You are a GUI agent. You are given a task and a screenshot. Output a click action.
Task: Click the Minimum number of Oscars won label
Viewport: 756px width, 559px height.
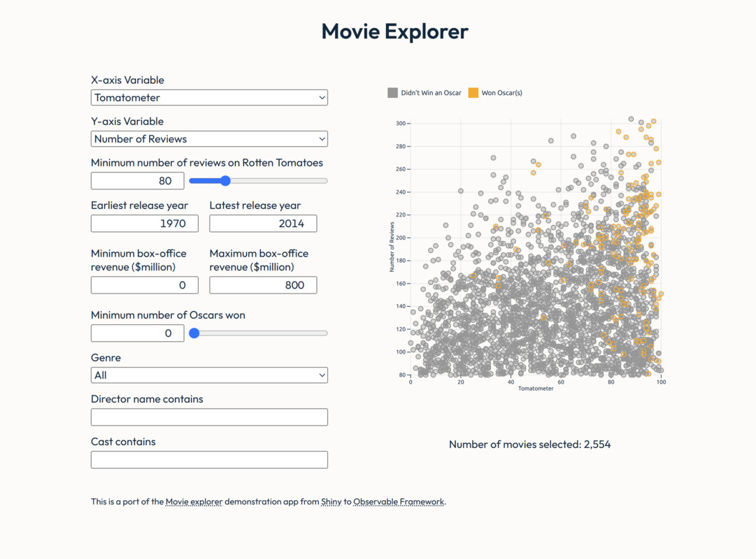pyautogui.click(x=168, y=315)
